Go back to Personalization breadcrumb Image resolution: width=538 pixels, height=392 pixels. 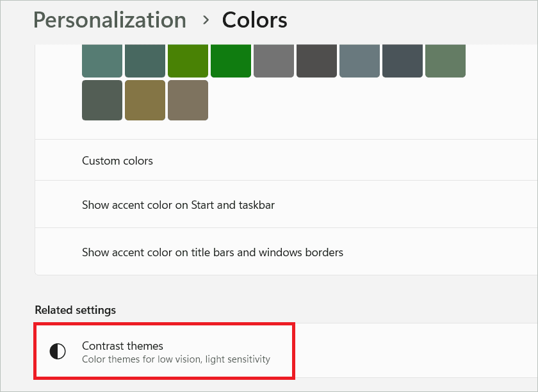point(110,20)
